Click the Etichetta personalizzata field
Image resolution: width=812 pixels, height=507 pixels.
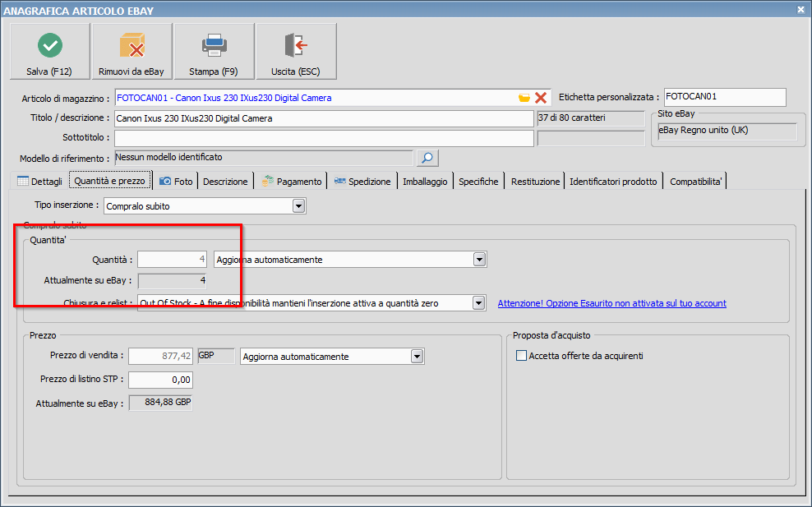pyautogui.click(x=725, y=97)
